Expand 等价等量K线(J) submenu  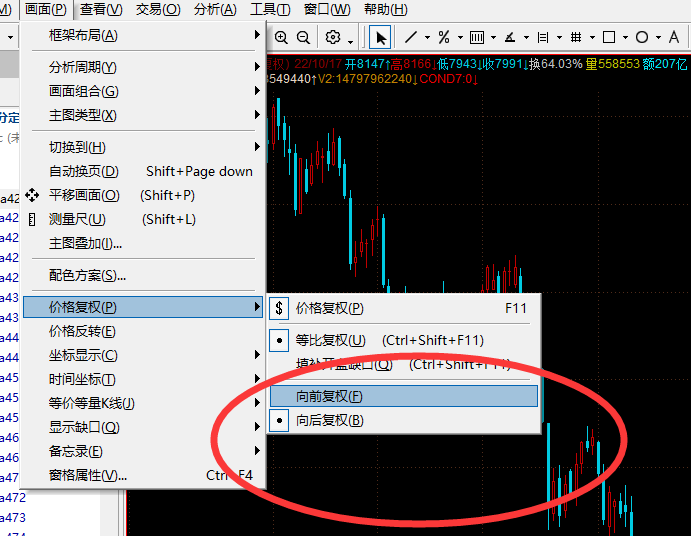click(143, 403)
